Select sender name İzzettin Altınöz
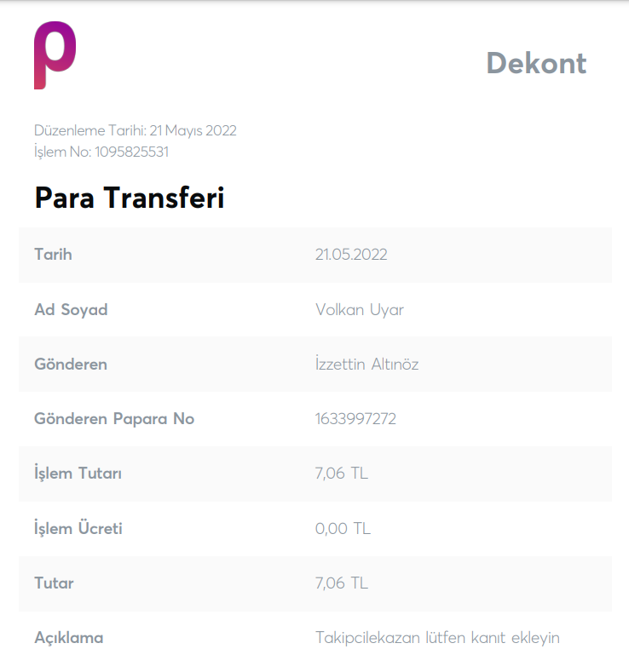Image resolution: width=629 pixels, height=672 pixels. (x=366, y=364)
